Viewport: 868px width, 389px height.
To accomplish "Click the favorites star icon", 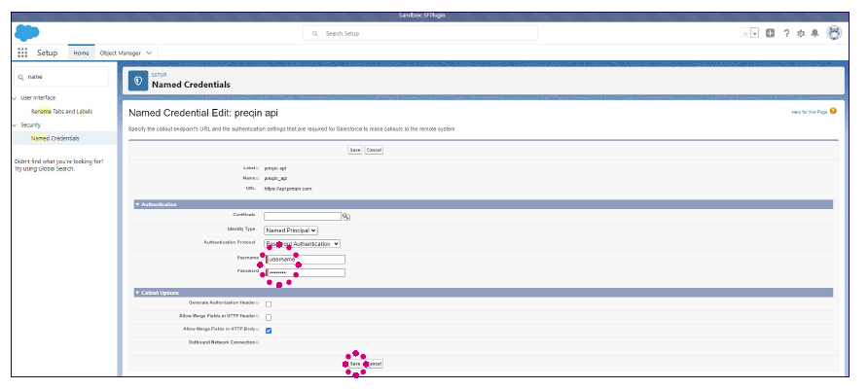I will [745, 33].
